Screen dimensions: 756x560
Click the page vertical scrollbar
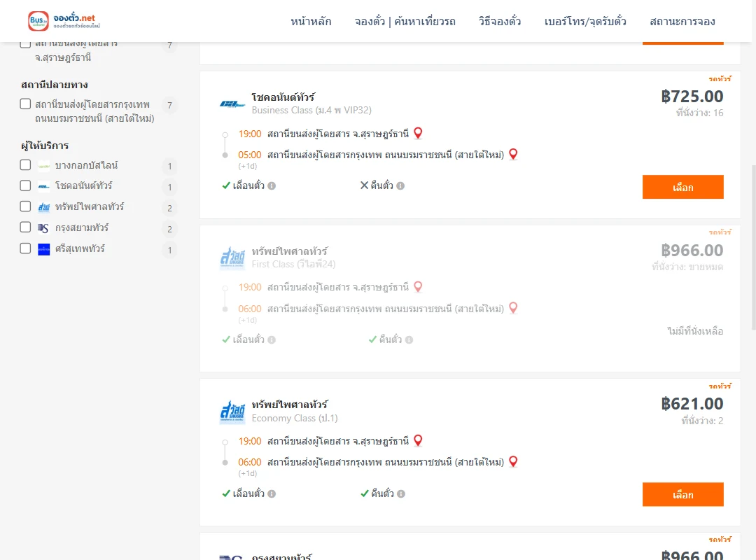(753, 247)
